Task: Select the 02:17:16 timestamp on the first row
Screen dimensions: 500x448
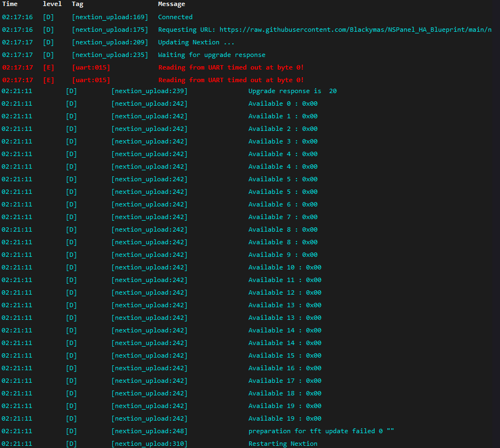Action: click(x=16, y=17)
